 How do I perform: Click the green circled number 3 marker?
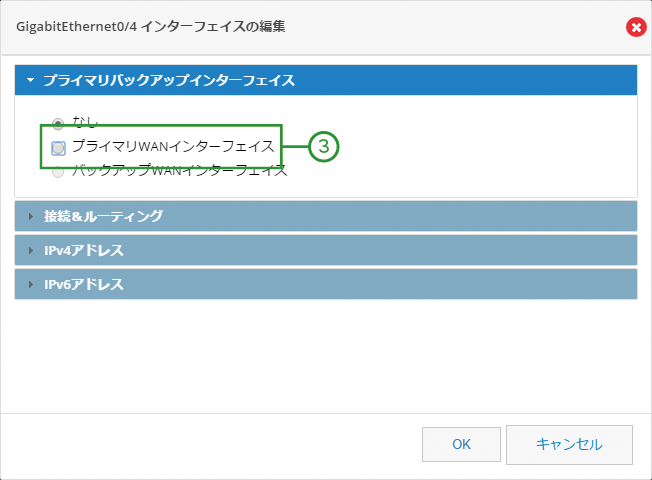324,146
